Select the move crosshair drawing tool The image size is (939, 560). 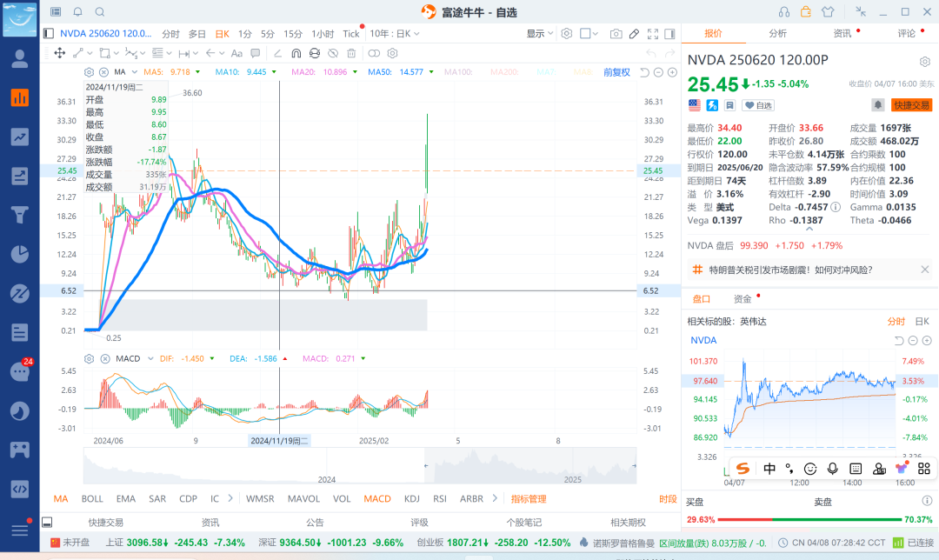tap(60, 53)
